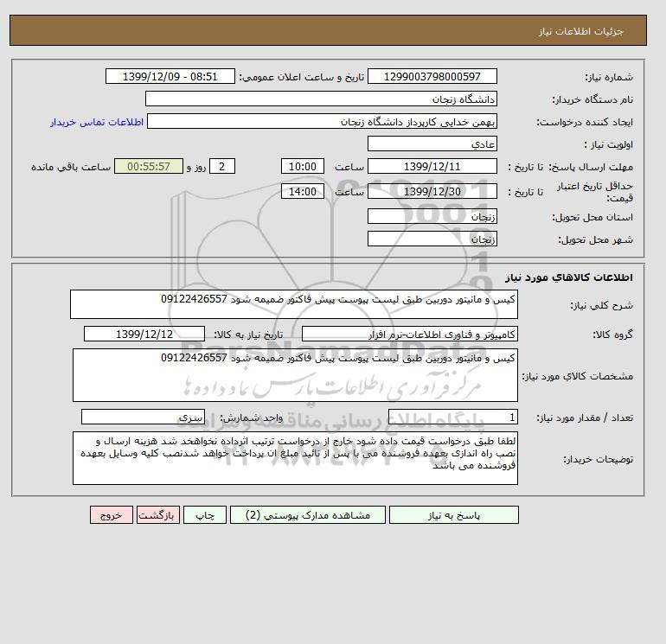Click the نام دستگاه خریدار label
Image resolution: width=666 pixels, height=644 pixels.
pos(592,99)
